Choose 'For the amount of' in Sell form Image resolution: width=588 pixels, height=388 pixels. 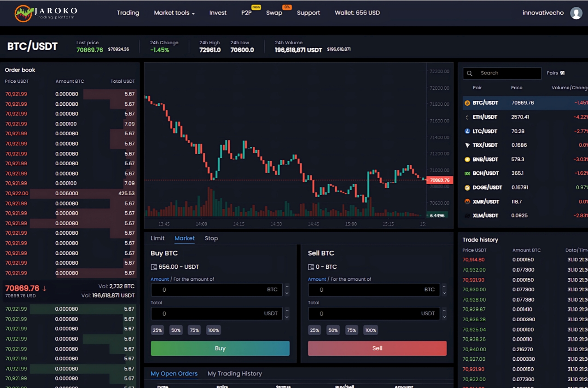click(351, 279)
